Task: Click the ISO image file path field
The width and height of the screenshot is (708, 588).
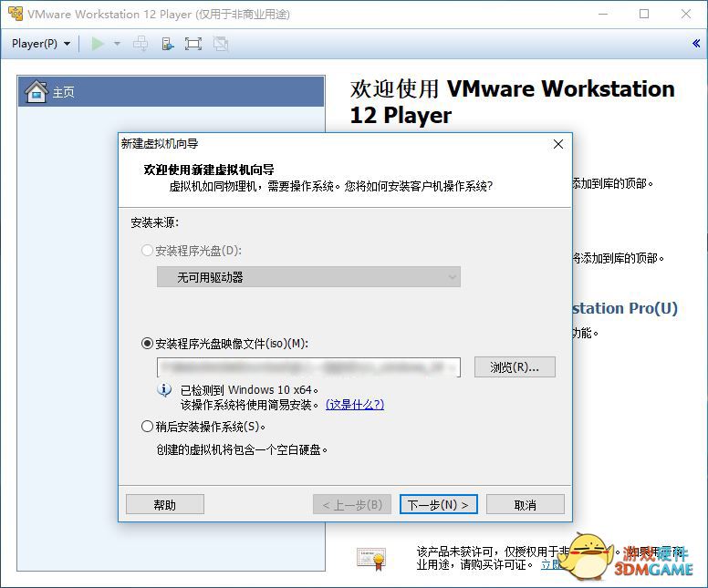Action: click(309, 367)
